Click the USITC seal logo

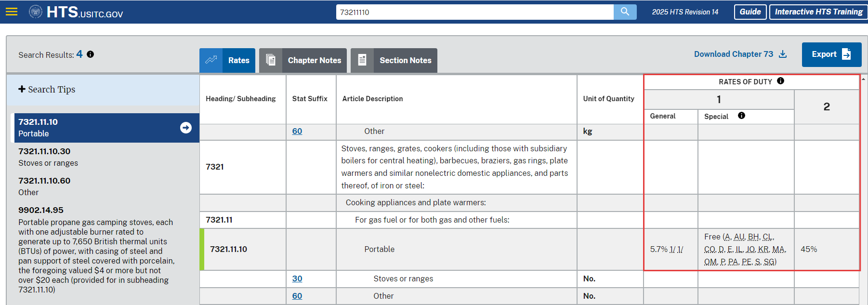click(36, 12)
